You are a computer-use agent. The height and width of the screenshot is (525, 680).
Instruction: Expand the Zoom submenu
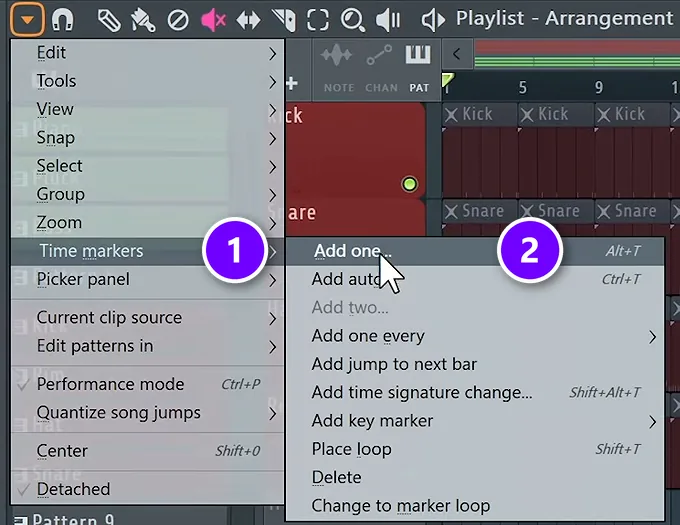point(147,223)
